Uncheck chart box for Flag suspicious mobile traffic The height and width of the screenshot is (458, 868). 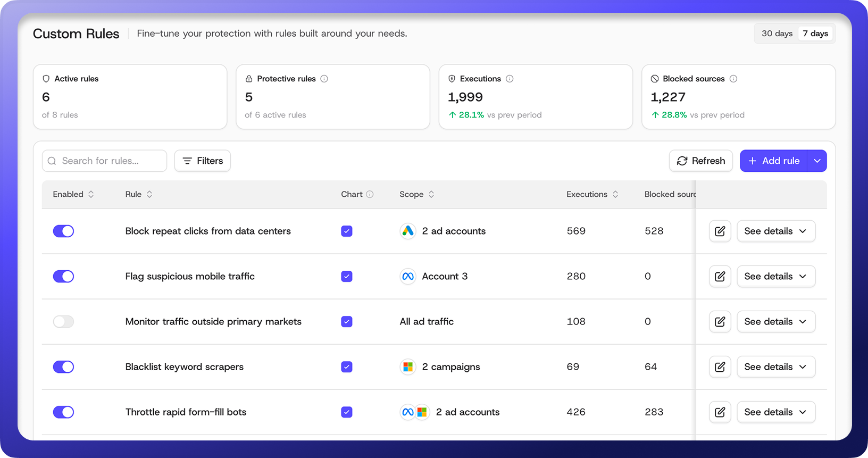tap(347, 276)
